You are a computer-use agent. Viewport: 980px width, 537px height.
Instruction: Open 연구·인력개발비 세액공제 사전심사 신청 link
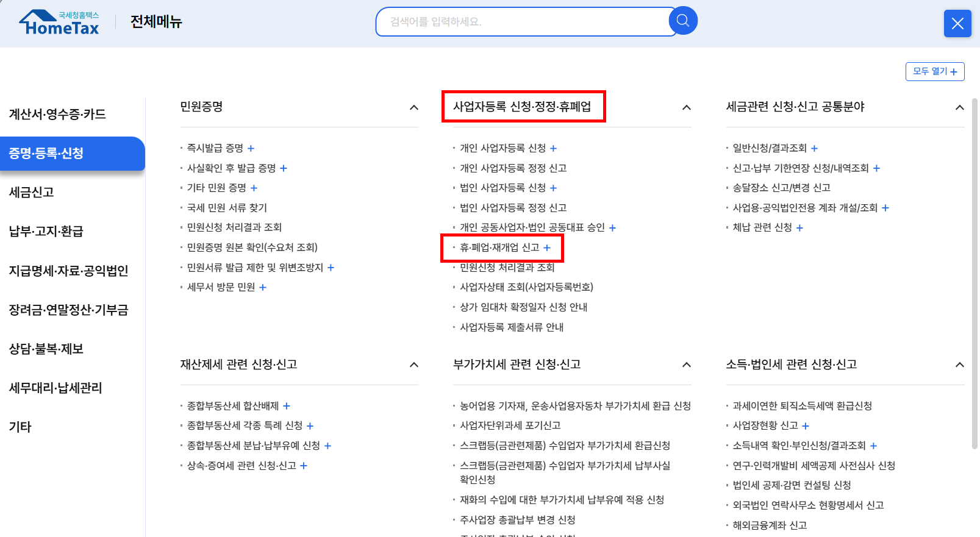814,466
